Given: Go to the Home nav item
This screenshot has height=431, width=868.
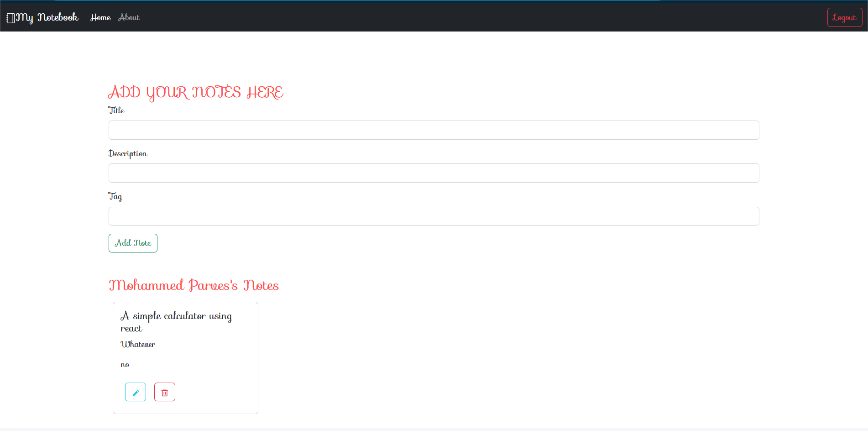Looking at the screenshot, I should tap(100, 17).
